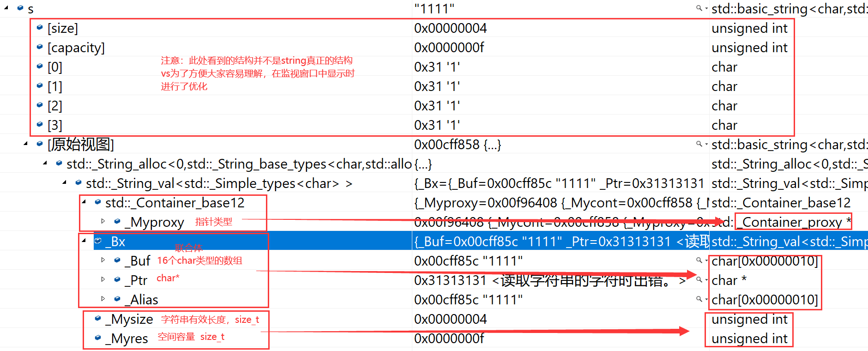
Task: Open the magnifier visualizer on [原始视图] row
Action: (700, 144)
